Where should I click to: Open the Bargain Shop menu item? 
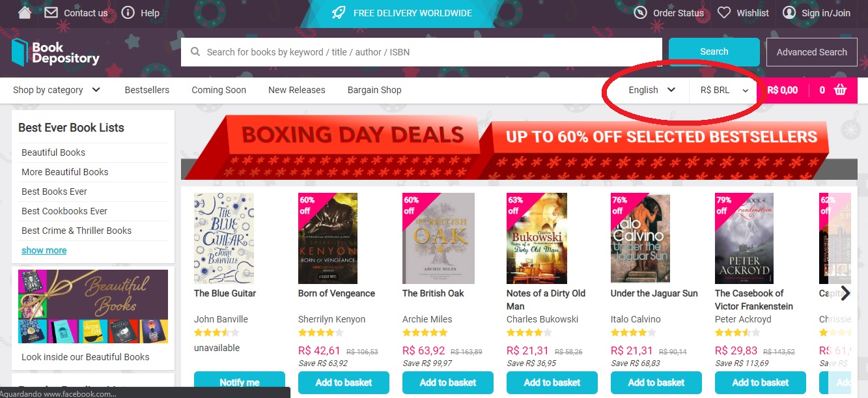point(374,90)
